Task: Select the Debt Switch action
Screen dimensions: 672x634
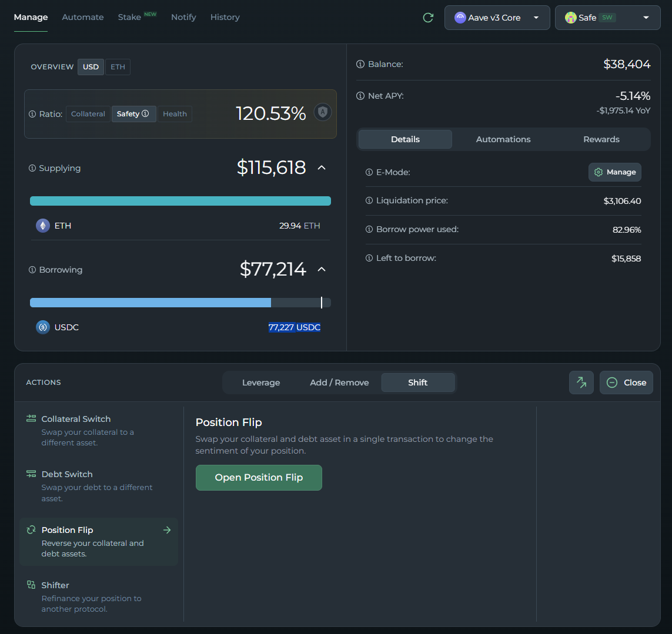Action: pyautogui.click(x=67, y=474)
